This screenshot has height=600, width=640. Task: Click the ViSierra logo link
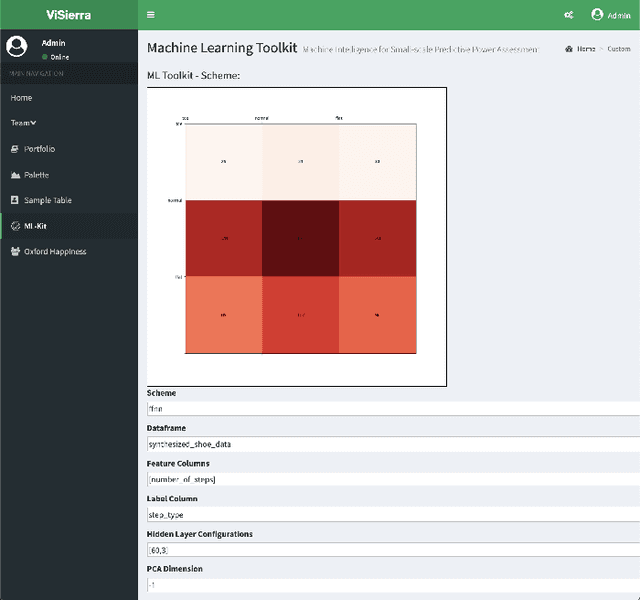coord(68,15)
